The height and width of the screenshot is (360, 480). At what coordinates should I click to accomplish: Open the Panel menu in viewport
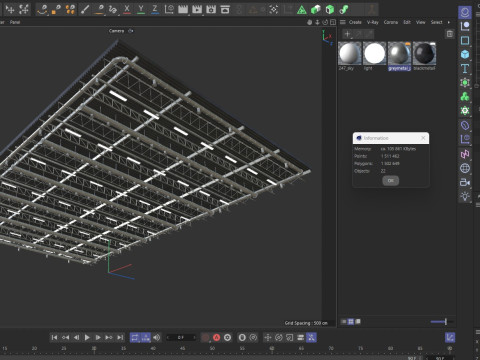(15, 22)
